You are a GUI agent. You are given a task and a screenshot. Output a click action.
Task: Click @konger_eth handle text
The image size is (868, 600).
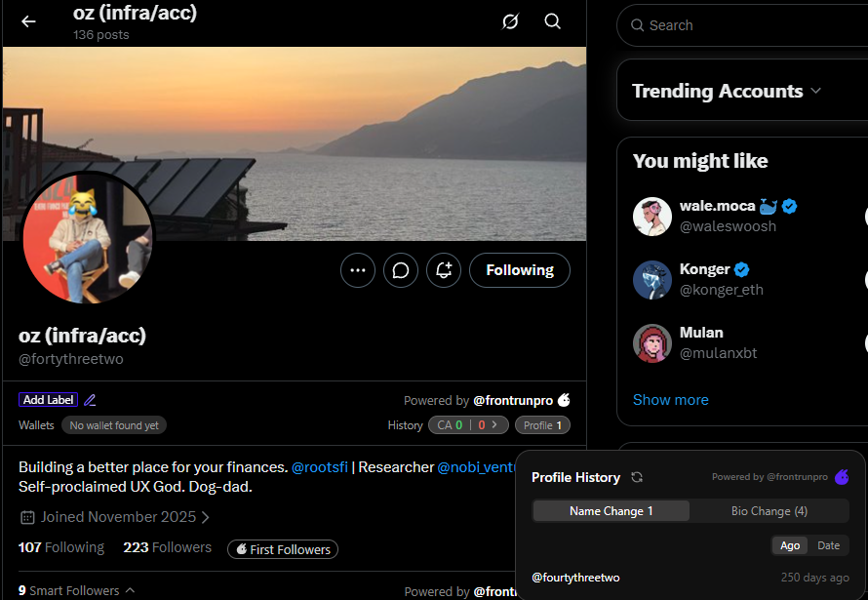click(x=722, y=290)
